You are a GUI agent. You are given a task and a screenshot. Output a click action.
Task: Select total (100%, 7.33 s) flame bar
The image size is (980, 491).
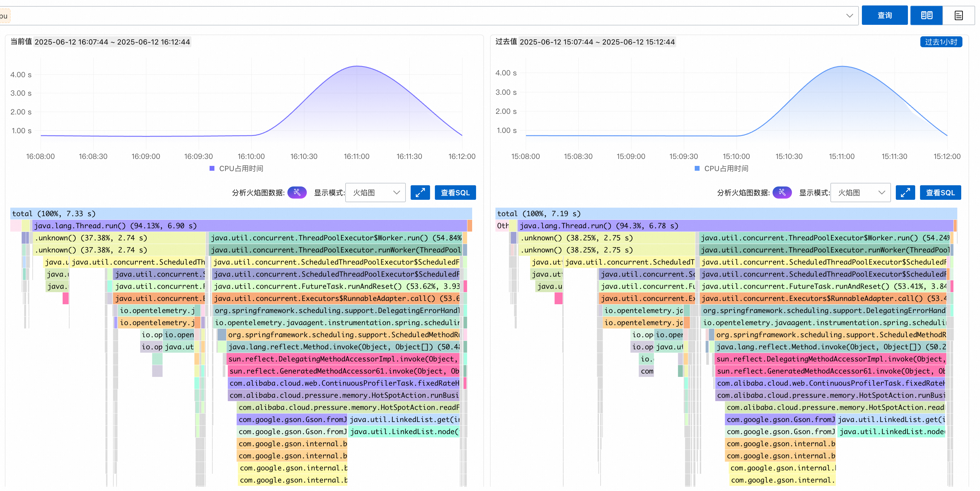point(241,213)
